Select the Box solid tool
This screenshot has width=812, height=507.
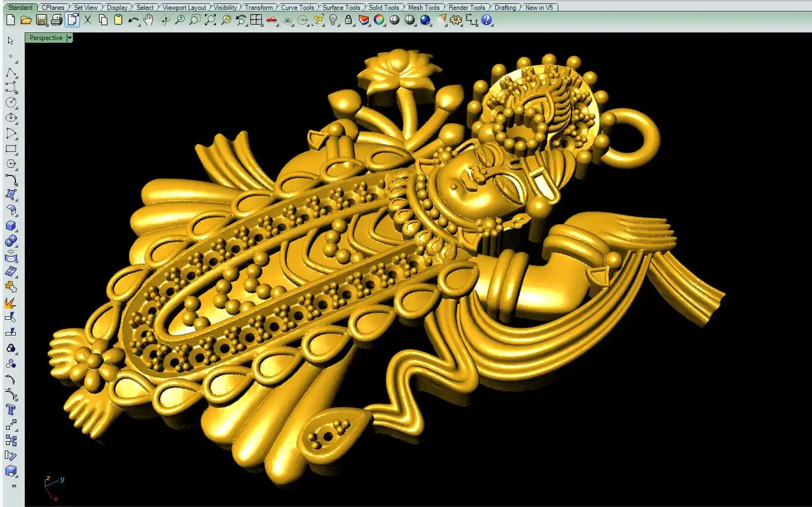click(x=10, y=225)
